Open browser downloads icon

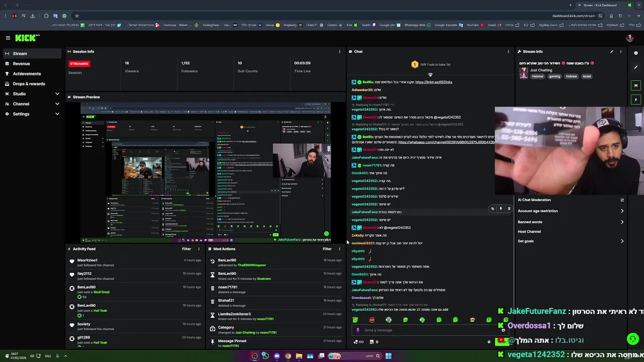[x=33, y=16]
